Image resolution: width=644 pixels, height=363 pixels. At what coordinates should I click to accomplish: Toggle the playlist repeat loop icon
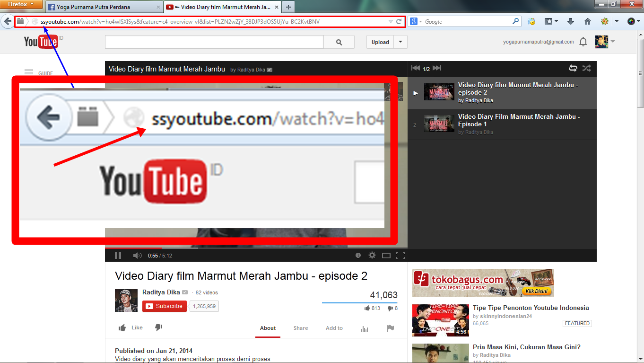tap(573, 68)
